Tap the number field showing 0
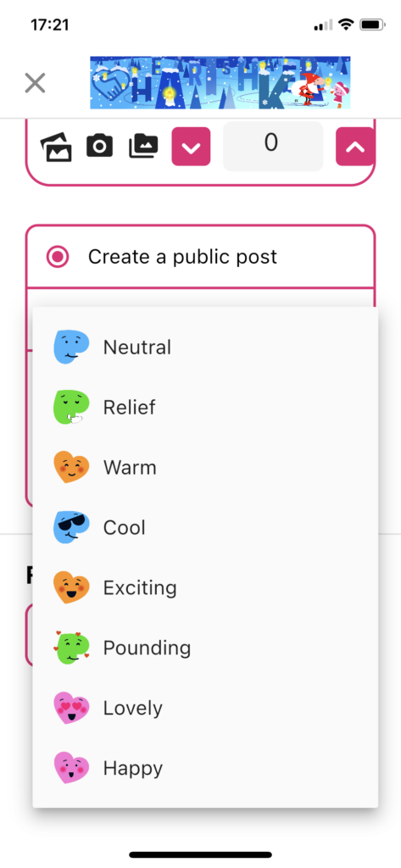The height and width of the screenshot is (868, 401). pyautogui.click(x=272, y=146)
